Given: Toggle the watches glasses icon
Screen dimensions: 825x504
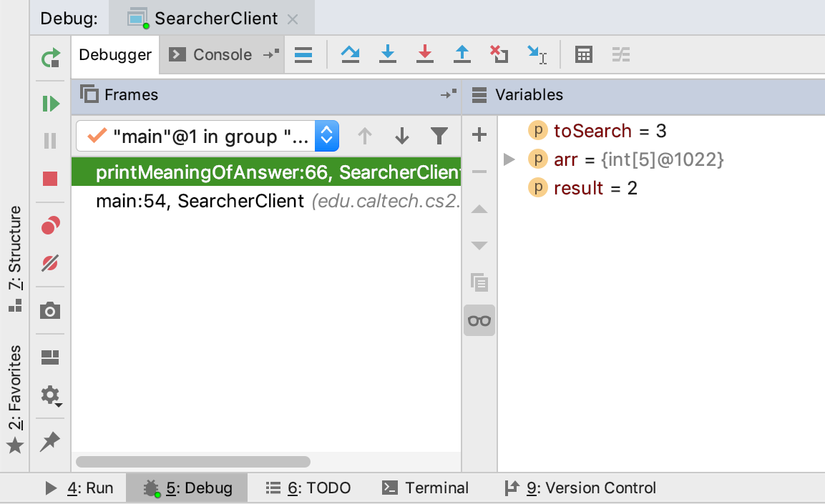Looking at the screenshot, I should tap(479, 320).
